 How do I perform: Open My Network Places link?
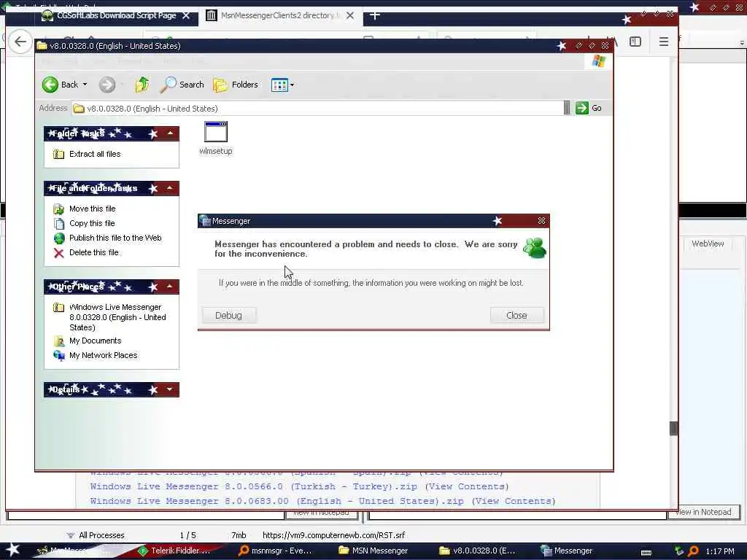click(104, 355)
